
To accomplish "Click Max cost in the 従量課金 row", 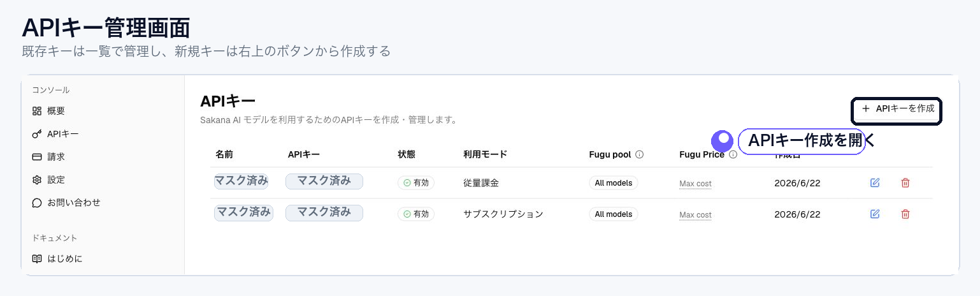I will (x=695, y=184).
